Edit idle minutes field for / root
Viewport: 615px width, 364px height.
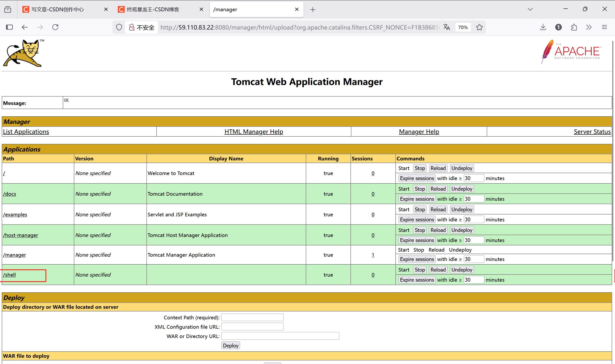point(474,178)
